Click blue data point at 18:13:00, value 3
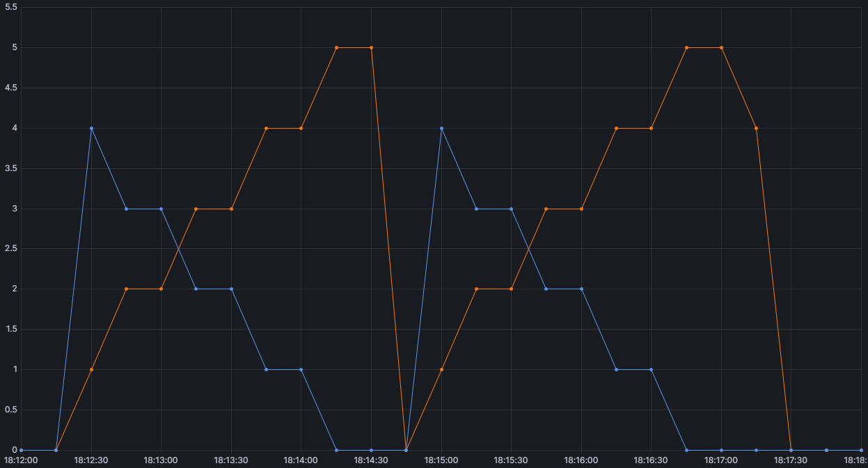868x468 pixels. [x=161, y=209]
